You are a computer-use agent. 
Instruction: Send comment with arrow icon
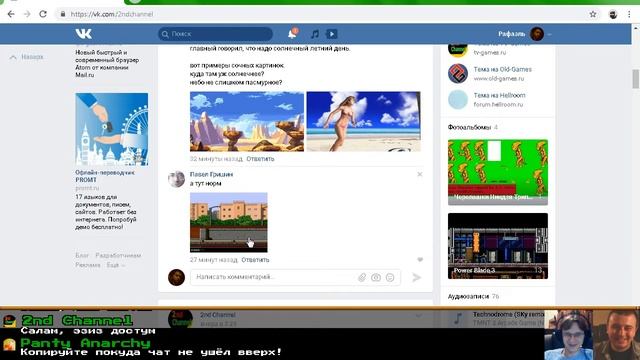416,278
